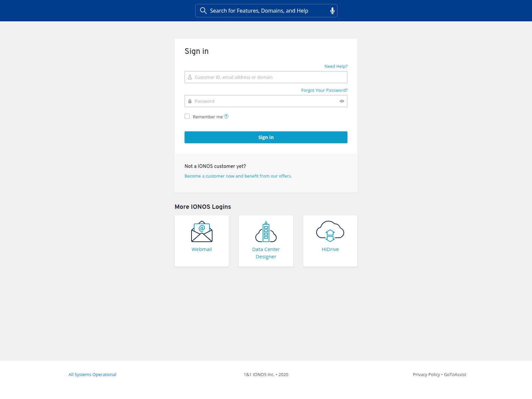Click the More IONOS Logins heading
This screenshot has height=399, width=532.
203,207
